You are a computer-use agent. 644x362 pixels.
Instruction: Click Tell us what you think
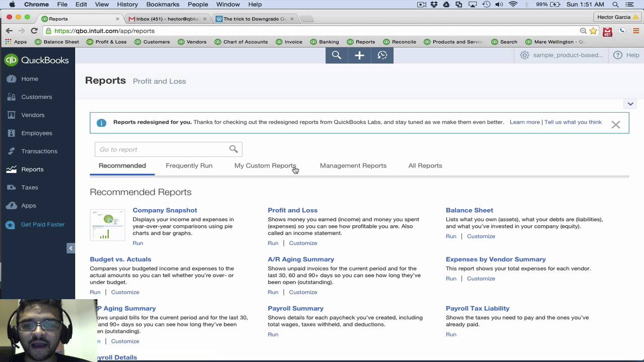point(573,122)
